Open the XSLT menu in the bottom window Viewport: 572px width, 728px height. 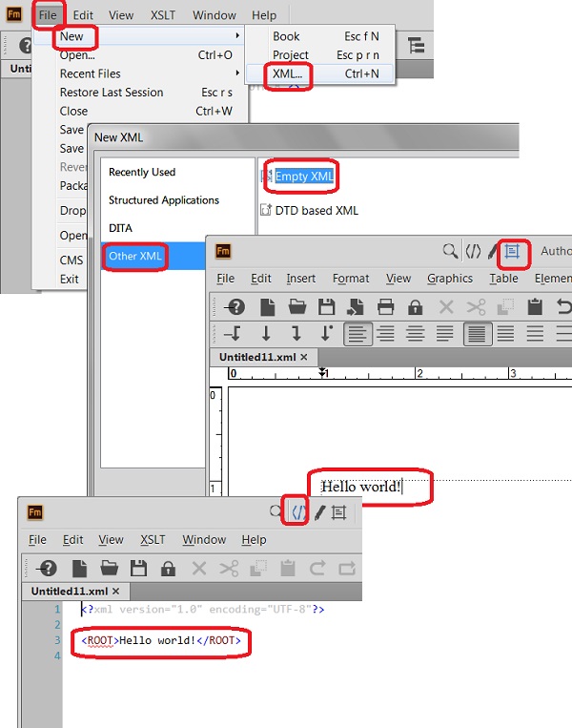[x=153, y=539]
